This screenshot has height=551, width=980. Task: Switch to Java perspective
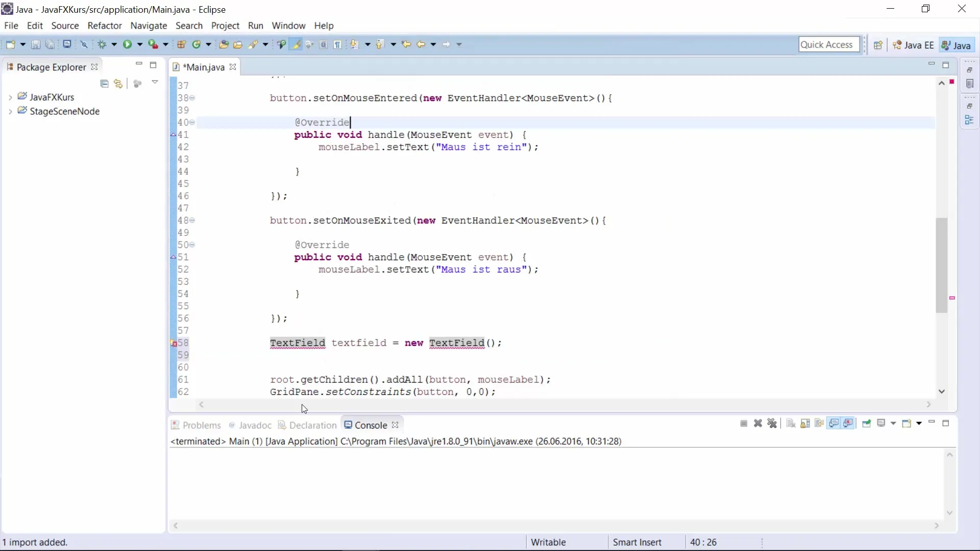[x=956, y=45]
